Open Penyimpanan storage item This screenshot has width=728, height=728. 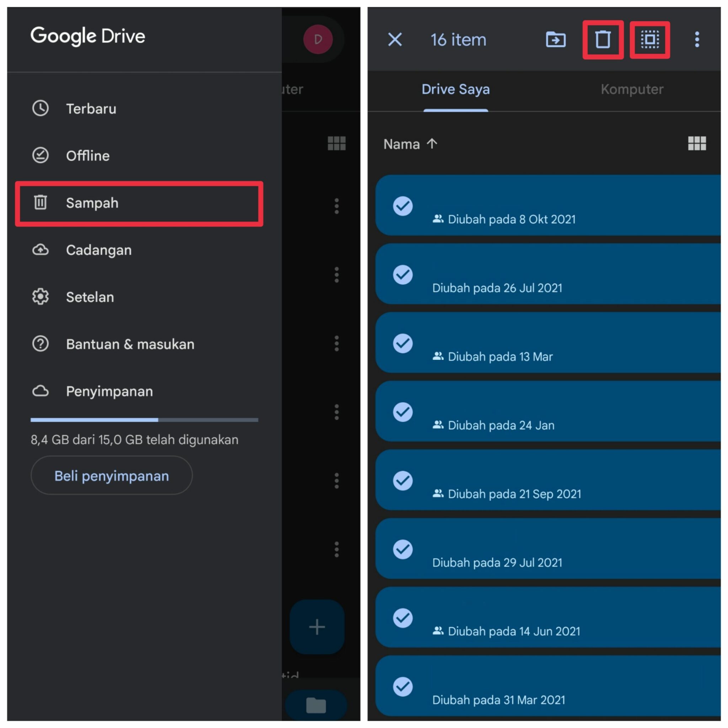tap(144, 391)
